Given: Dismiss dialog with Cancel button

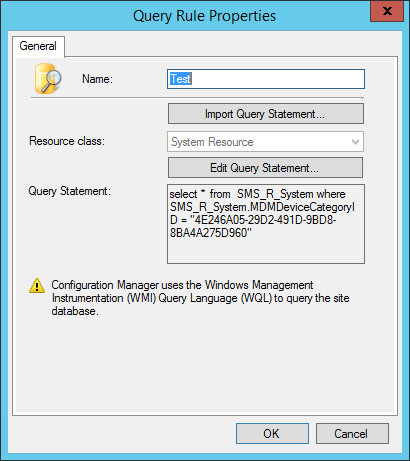Looking at the screenshot, I should 352,434.
